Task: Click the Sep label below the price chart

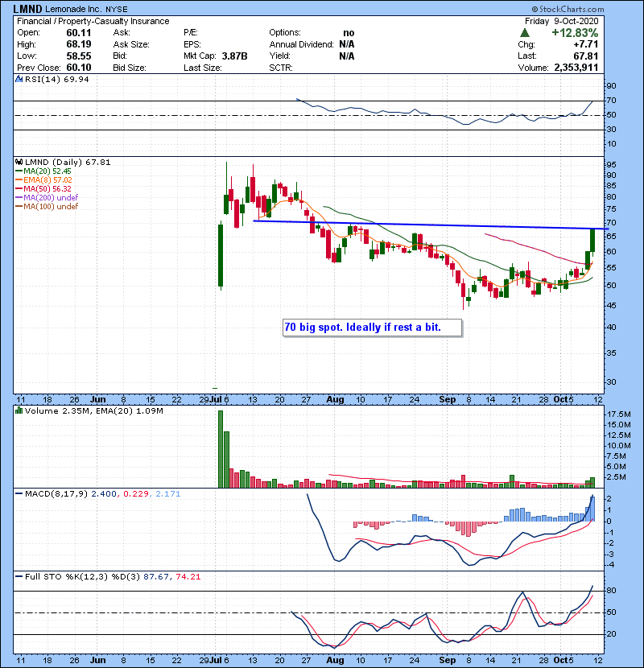Action: click(447, 400)
